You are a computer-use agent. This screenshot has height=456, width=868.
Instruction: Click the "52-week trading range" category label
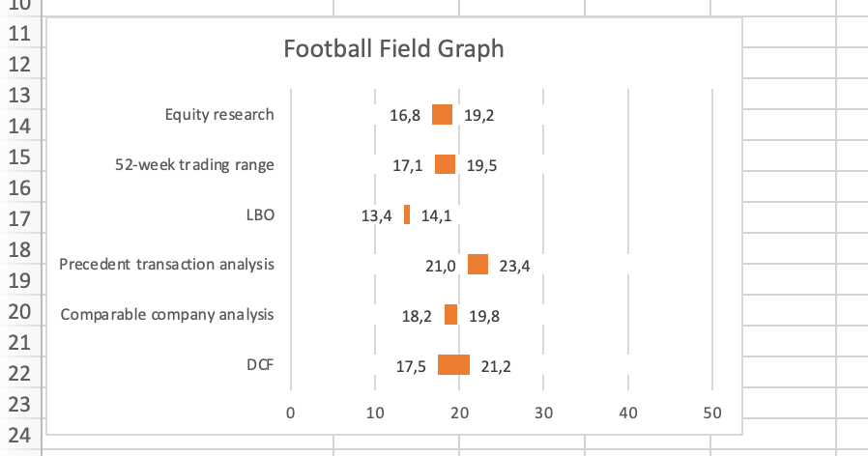click(194, 165)
